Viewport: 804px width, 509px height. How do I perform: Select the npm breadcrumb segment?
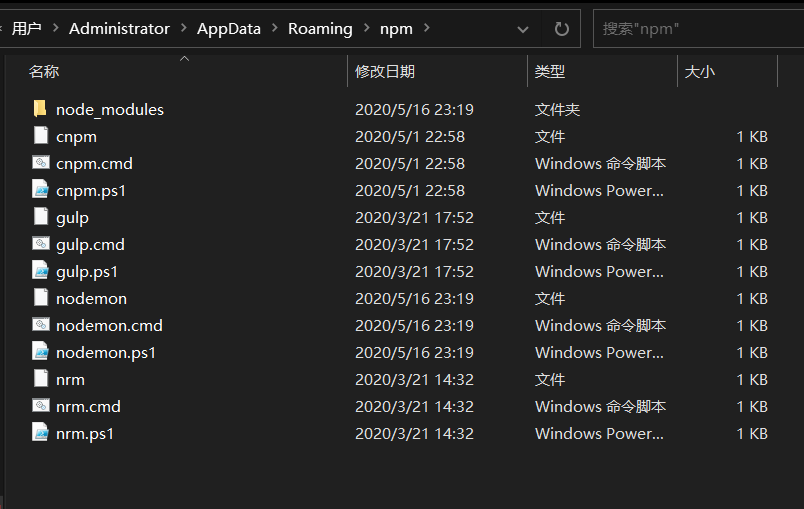[396, 29]
